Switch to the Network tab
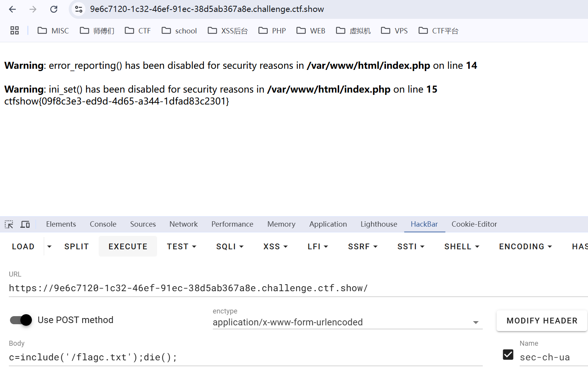The height and width of the screenshot is (368, 588). (x=184, y=224)
